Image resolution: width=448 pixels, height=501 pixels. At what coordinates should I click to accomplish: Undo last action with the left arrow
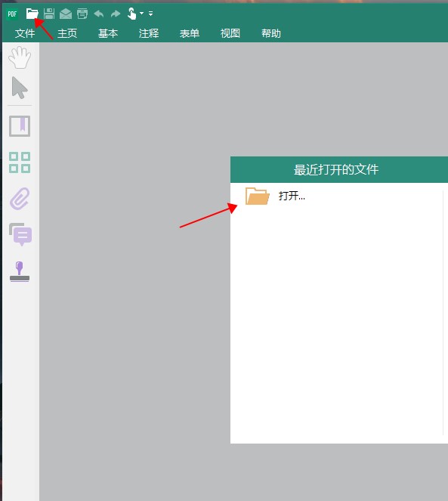(99, 14)
